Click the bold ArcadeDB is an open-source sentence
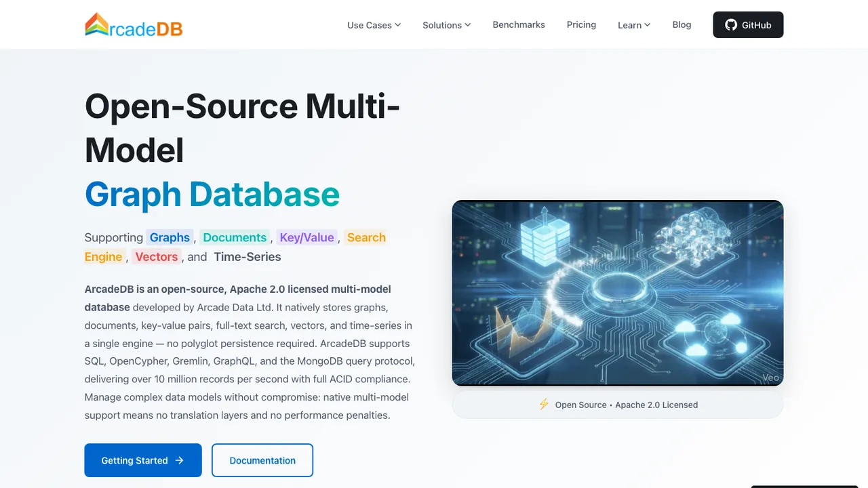This screenshot has width=868, height=488. click(237, 298)
